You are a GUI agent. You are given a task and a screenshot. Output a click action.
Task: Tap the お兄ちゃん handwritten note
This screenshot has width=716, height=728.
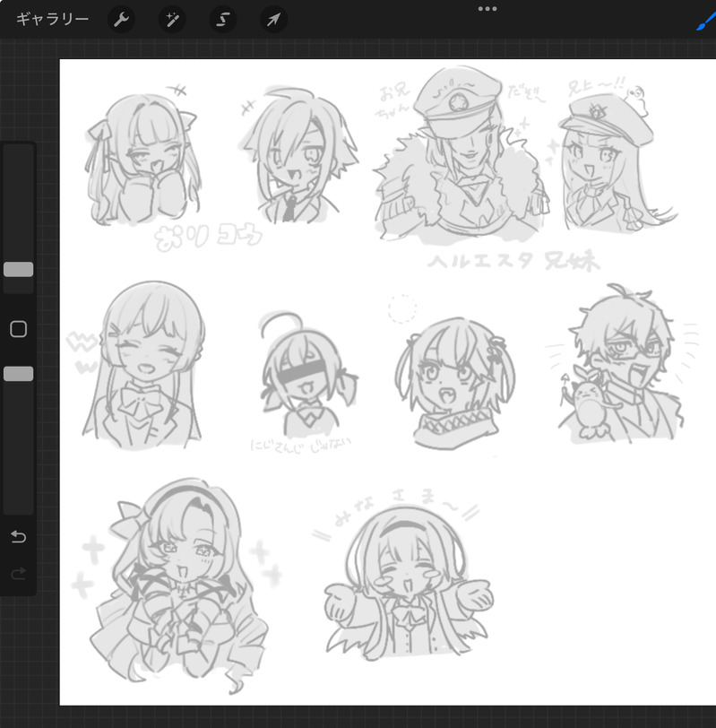pos(393,101)
